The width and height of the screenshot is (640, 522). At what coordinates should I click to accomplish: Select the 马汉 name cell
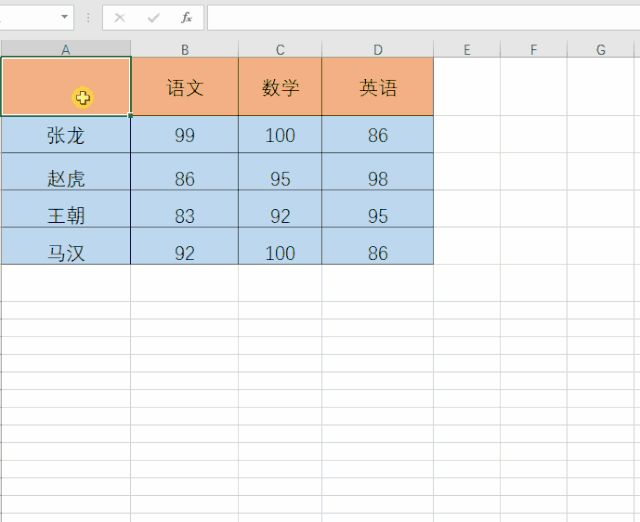tap(65, 252)
